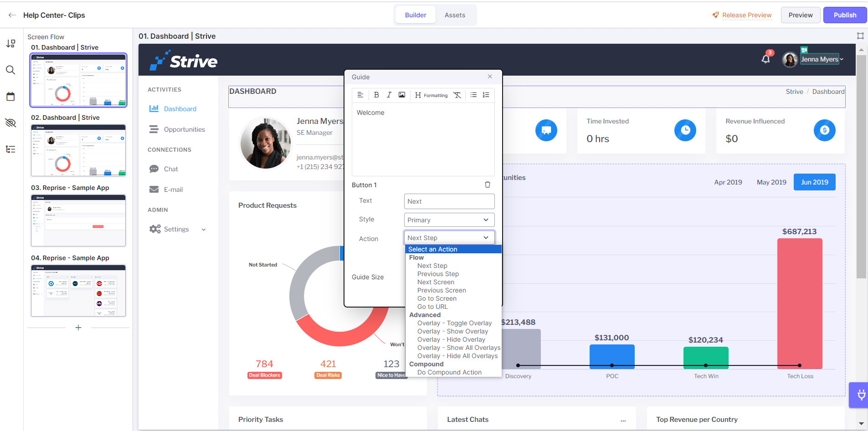868x431 pixels.
Task: Toggle bold formatting in Guide editor
Action: [x=376, y=95]
